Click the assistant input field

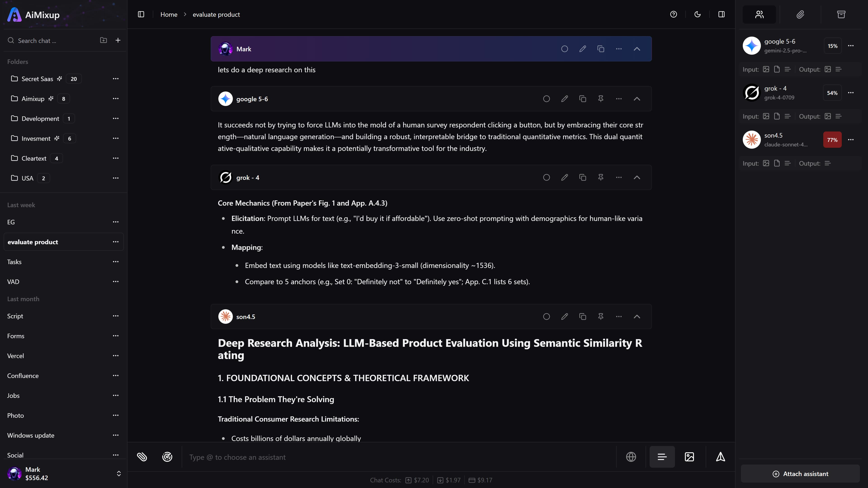(x=371, y=457)
